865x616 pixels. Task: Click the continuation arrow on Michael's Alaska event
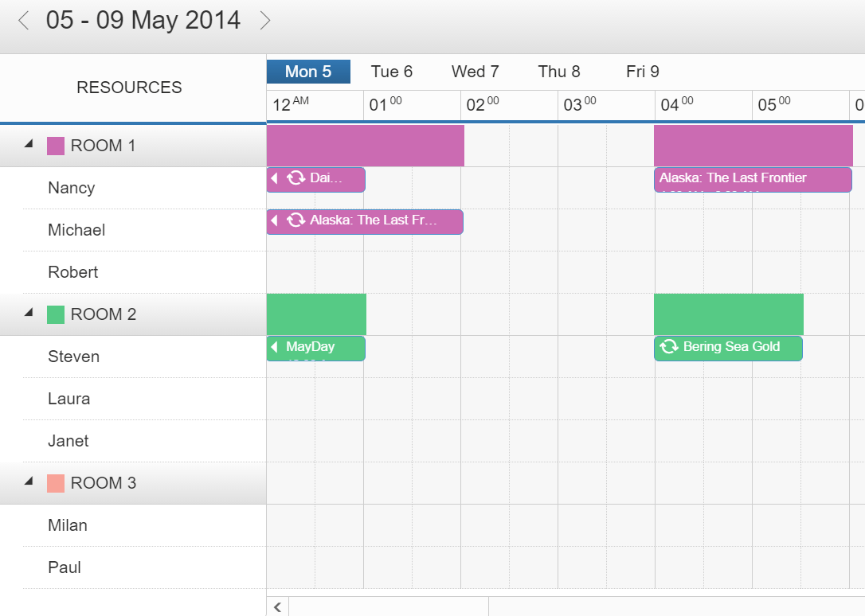274,221
